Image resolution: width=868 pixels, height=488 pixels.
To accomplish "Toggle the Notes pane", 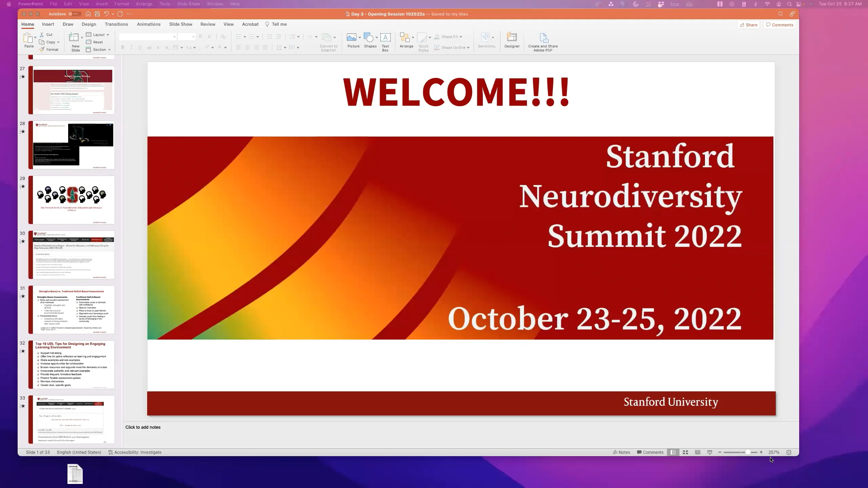I will pos(621,452).
